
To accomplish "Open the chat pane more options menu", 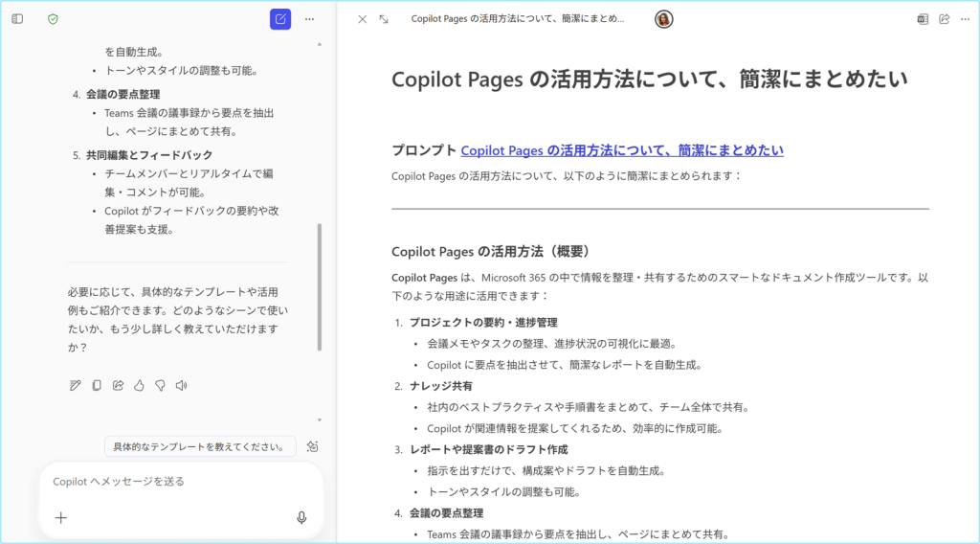I will coord(310,19).
